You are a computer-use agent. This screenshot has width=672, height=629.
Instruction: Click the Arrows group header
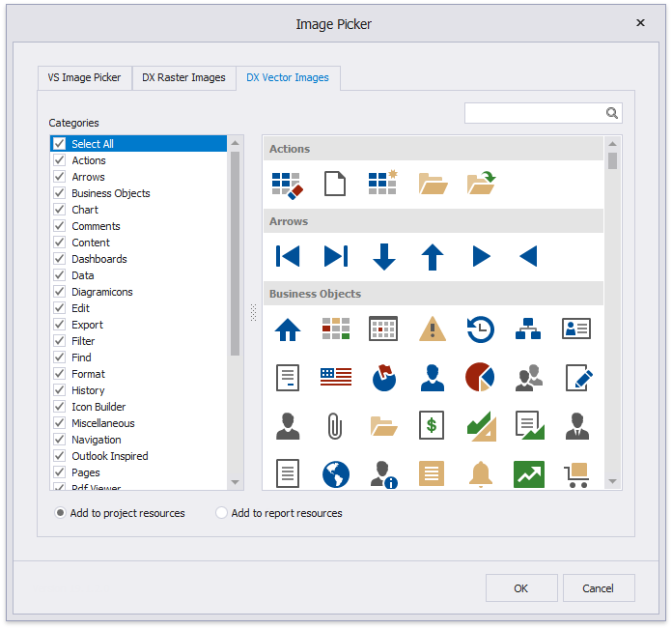(x=434, y=221)
